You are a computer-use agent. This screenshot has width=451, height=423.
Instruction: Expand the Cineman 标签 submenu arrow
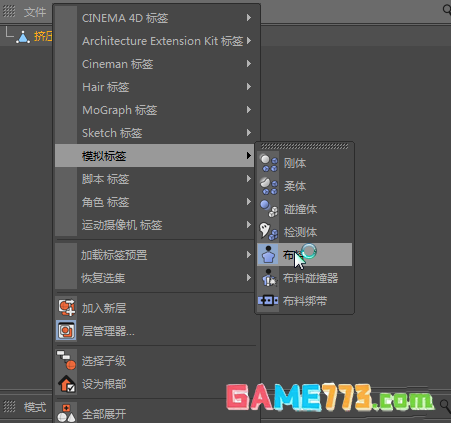(249, 64)
